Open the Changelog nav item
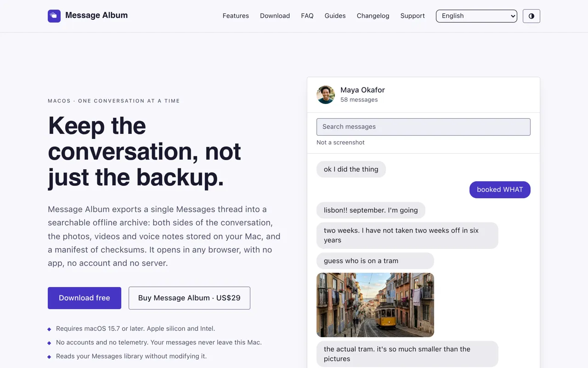Screen dimensions: 588x368 click(373, 16)
